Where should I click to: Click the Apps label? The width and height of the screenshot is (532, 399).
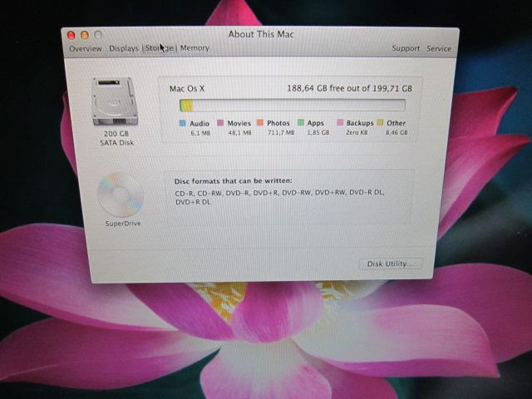[x=316, y=123]
